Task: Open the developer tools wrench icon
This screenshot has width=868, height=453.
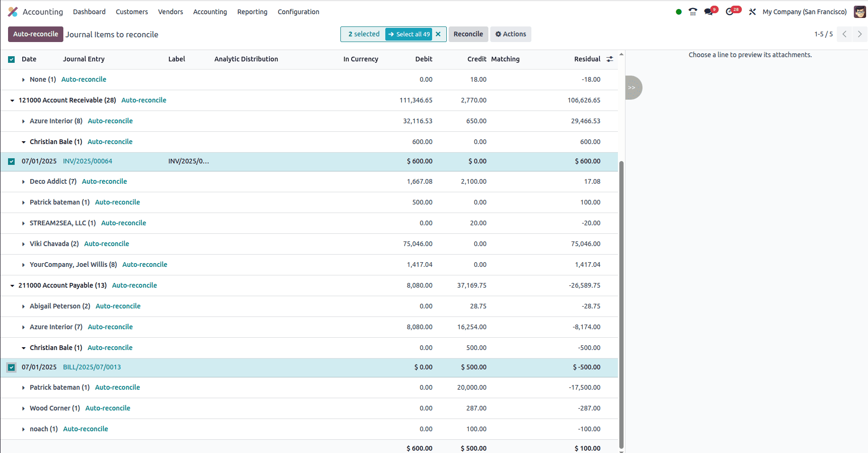Action: pos(752,12)
